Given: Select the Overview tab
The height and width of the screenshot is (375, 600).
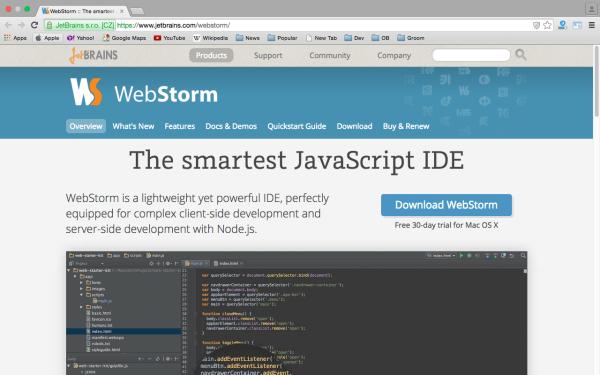Looking at the screenshot, I should pos(86,126).
